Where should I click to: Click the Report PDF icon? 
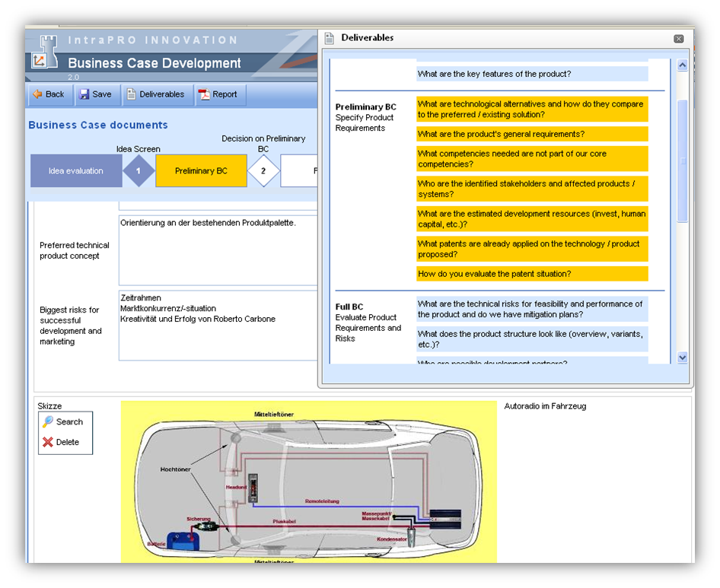point(203,94)
